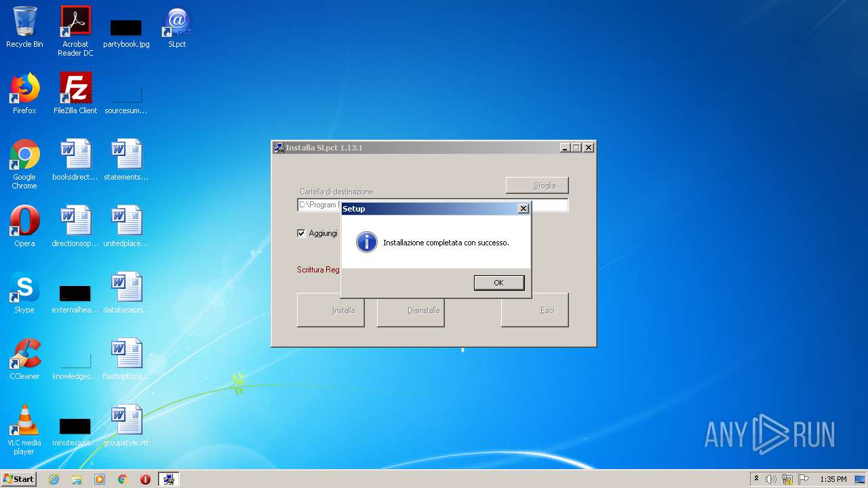Screen dimensions: 868x488
Task: Toggle the Aggiungi checkbox
Action: (302, 233)
